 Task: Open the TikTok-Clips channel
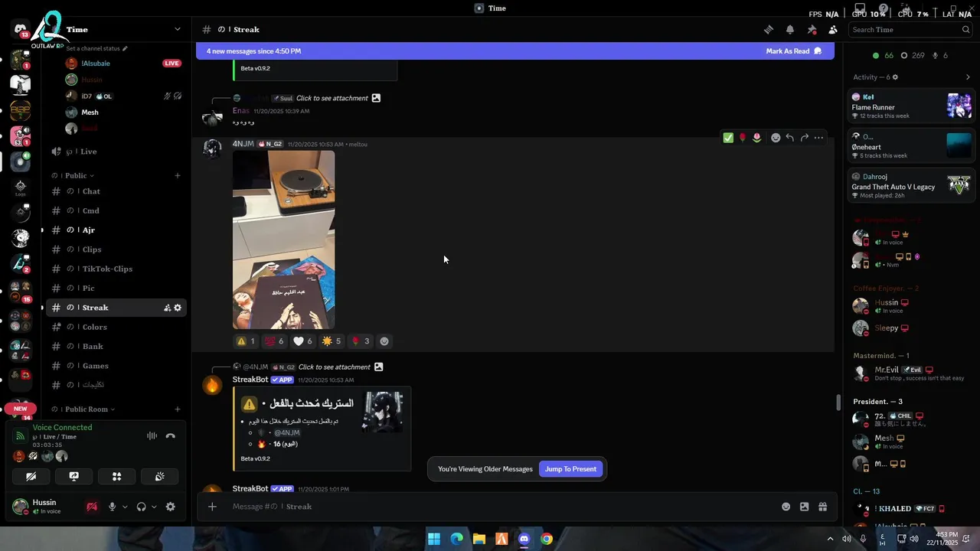115,269
